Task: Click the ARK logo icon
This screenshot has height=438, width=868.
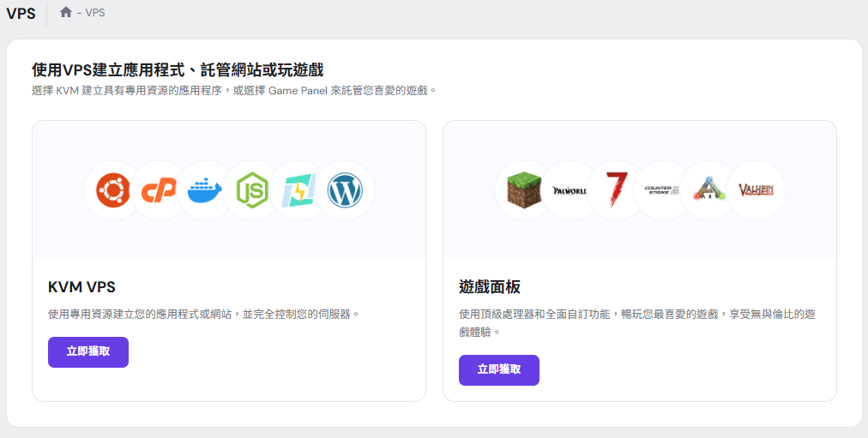Action: pyautogui.click(x=708, y=189)
